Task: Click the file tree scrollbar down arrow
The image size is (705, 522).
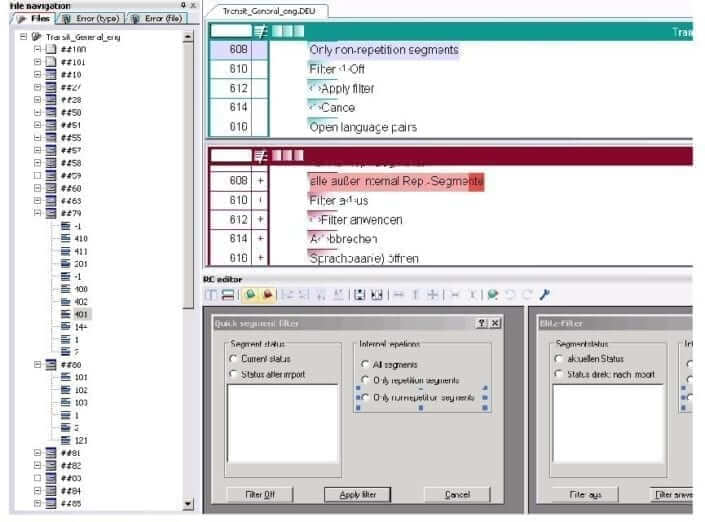Action: tap(189, 505)
